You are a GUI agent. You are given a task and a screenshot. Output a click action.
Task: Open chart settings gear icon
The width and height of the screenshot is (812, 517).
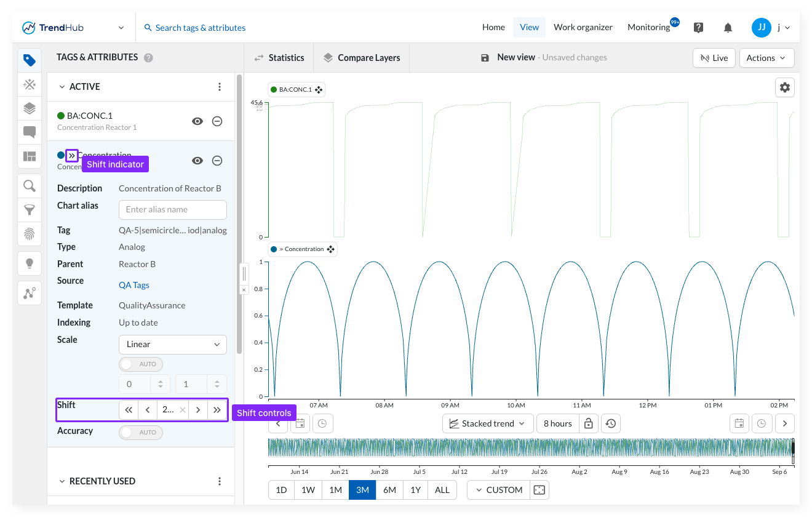point(785,87)
